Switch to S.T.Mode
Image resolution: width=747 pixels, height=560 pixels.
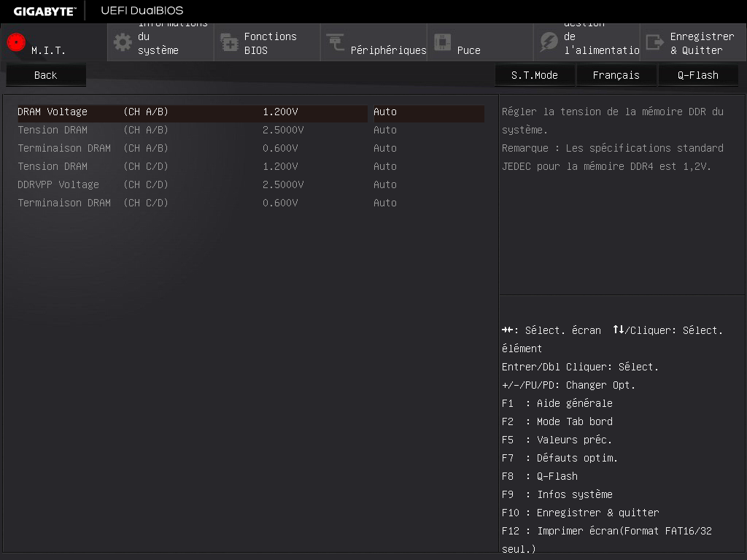pos(535,75)
